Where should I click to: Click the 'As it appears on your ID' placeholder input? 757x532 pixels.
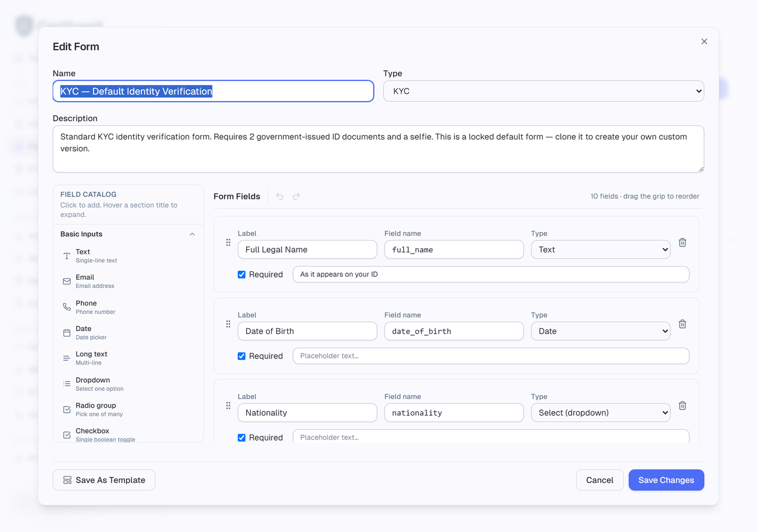coord(491,275)
